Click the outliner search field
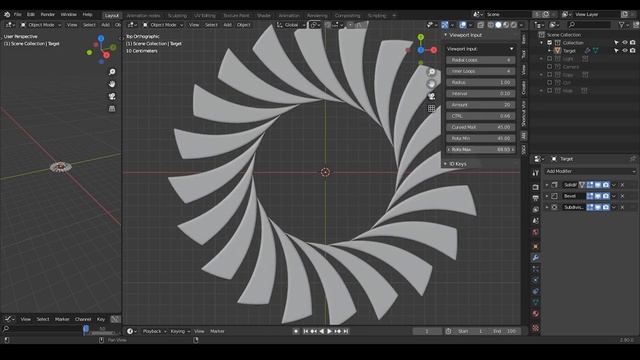This screenshot has width=640, height=360. 590,25
